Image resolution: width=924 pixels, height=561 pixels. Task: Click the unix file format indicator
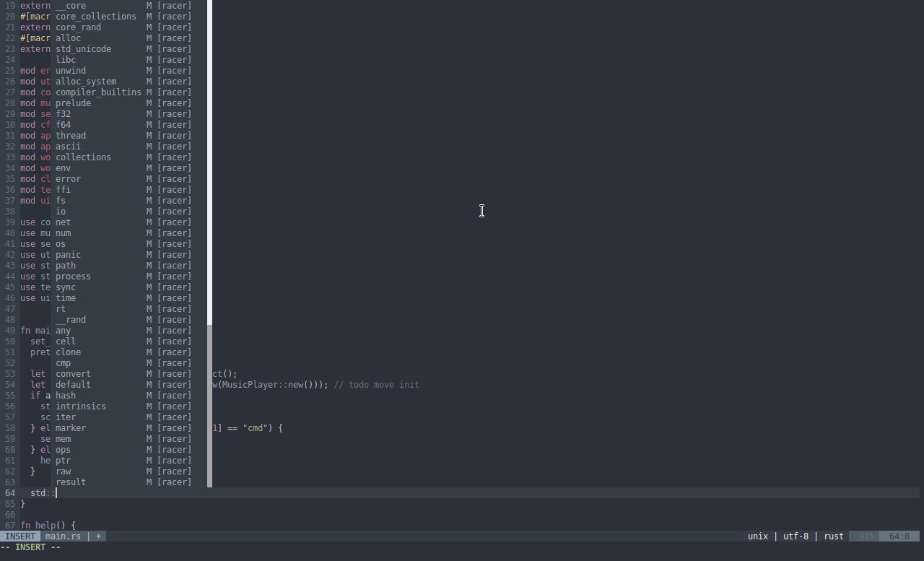click(x=758, y=536)
